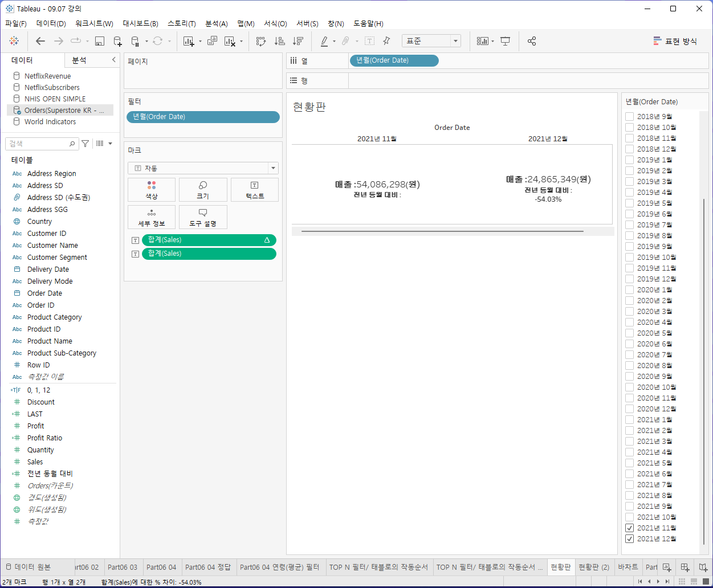Click the filter card vertical scrollbar
This screenshot has width=713, height=588.
[x=705, y=371]
